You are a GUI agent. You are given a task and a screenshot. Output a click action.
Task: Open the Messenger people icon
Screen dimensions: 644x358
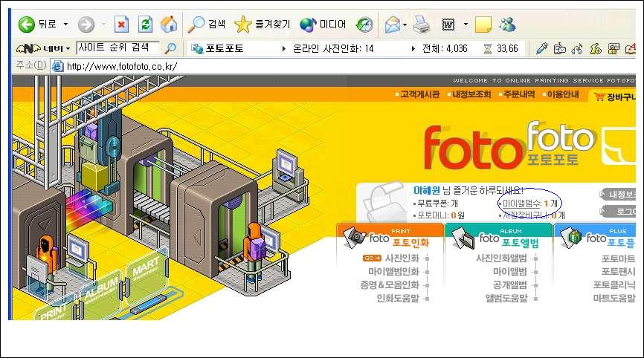pyautogui.click(x=507, y=25)
